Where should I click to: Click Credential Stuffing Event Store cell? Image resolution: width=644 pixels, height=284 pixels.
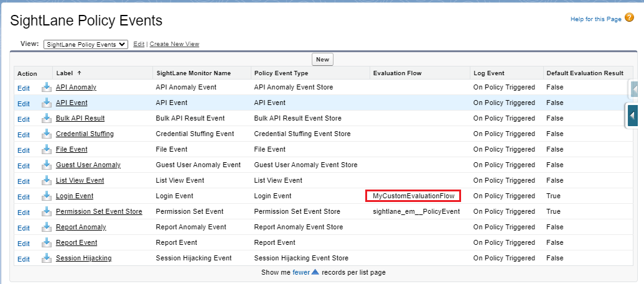pos(302,134)
